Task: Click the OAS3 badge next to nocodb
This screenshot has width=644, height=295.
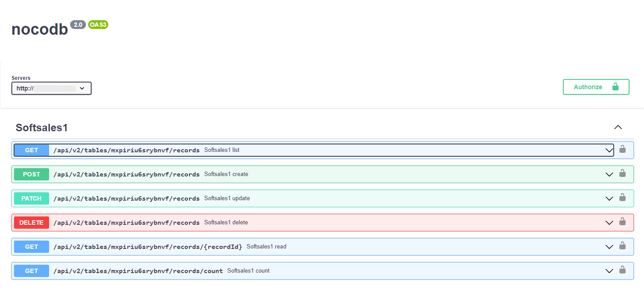Action: (x=98, y=25)
